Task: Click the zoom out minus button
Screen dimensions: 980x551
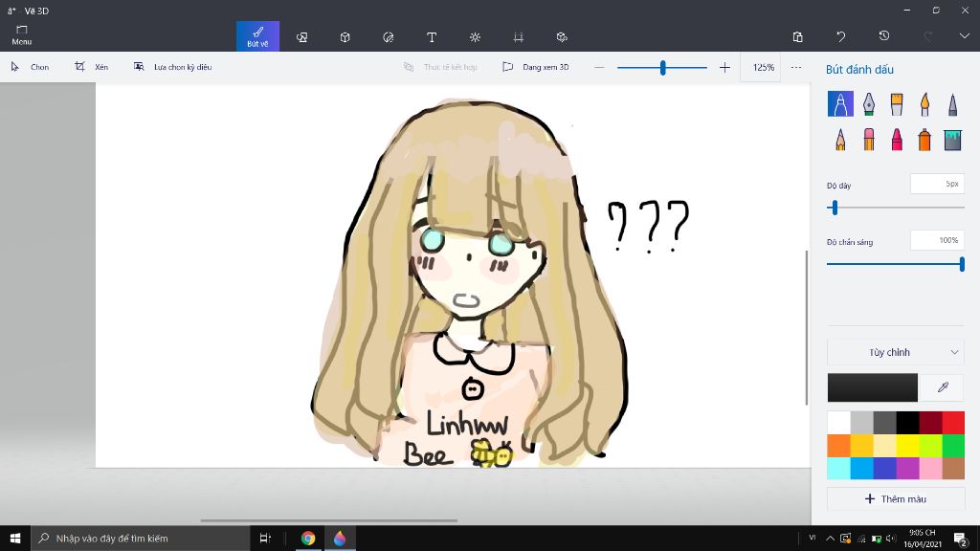Action: [x=599, y=67]
